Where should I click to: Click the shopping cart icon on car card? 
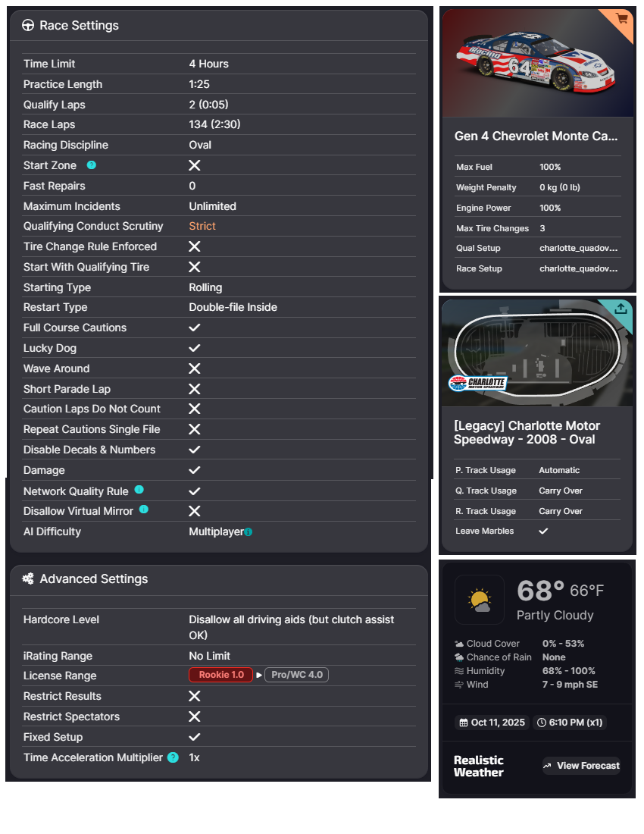pyautogui.click(x=622, y=19)
